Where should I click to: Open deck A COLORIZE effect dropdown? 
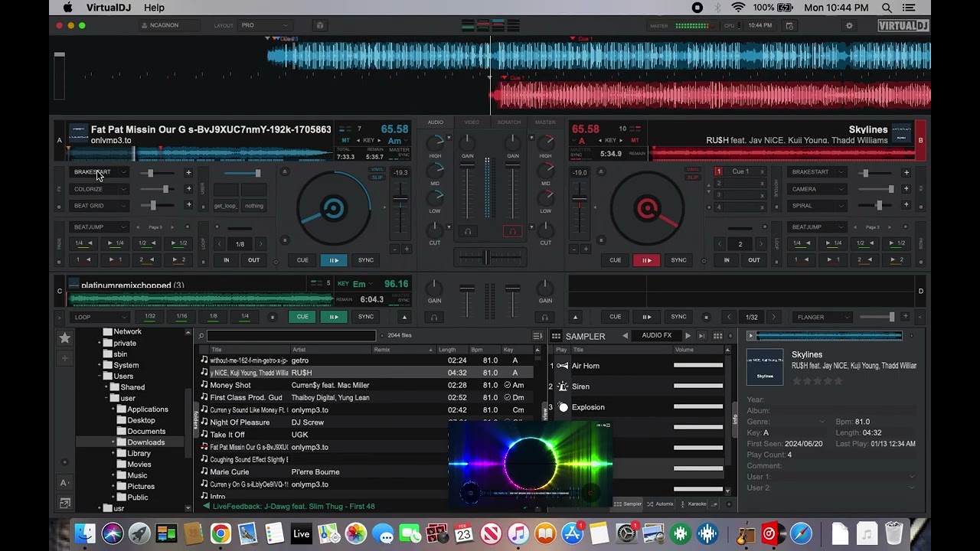pos(100,189)
